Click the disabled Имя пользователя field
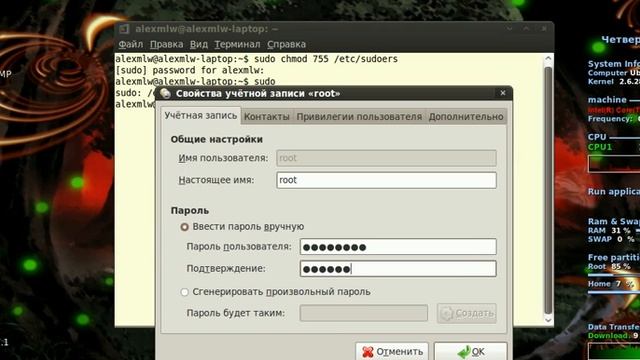This screenshot has height=360, width=640. pyautogui.click(x=386, y=158)
